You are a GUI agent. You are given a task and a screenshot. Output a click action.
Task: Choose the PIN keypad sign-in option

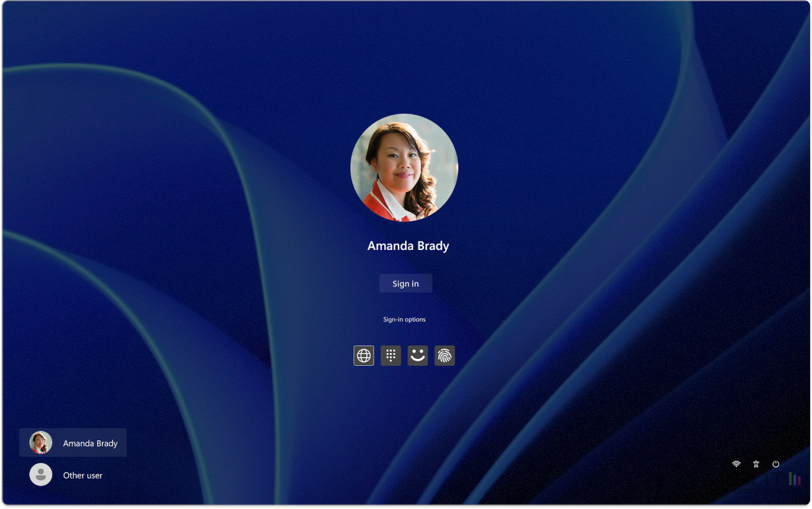click(x=390, y=356)
